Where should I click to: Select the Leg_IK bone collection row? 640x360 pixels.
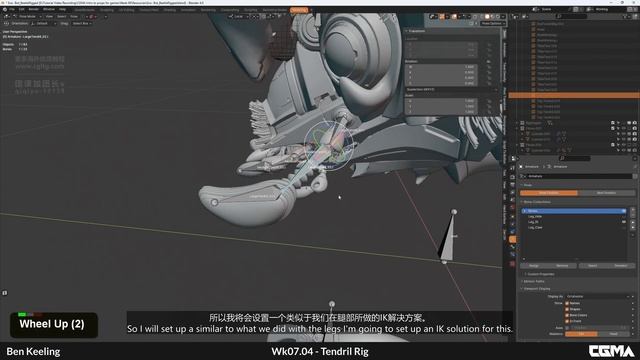573,222
